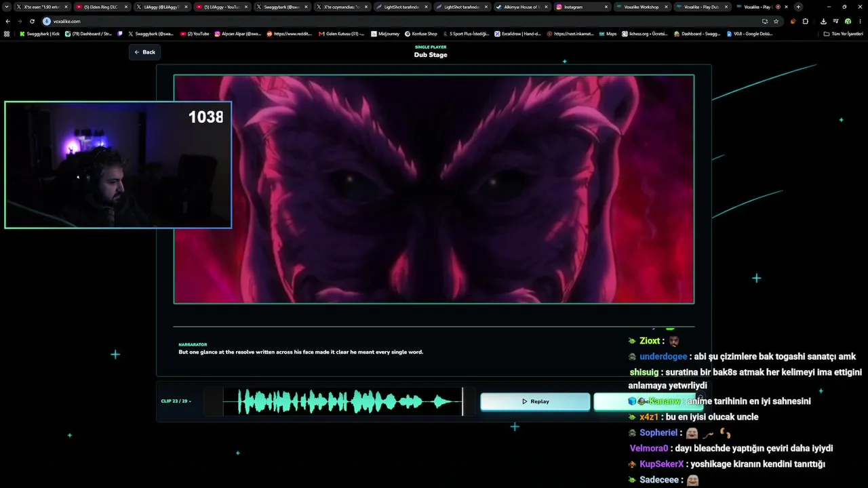The width and height of the screenshot is (868, 488).
Task: Click the Velmora0 chat username
Action: click(x=650, y=448)
